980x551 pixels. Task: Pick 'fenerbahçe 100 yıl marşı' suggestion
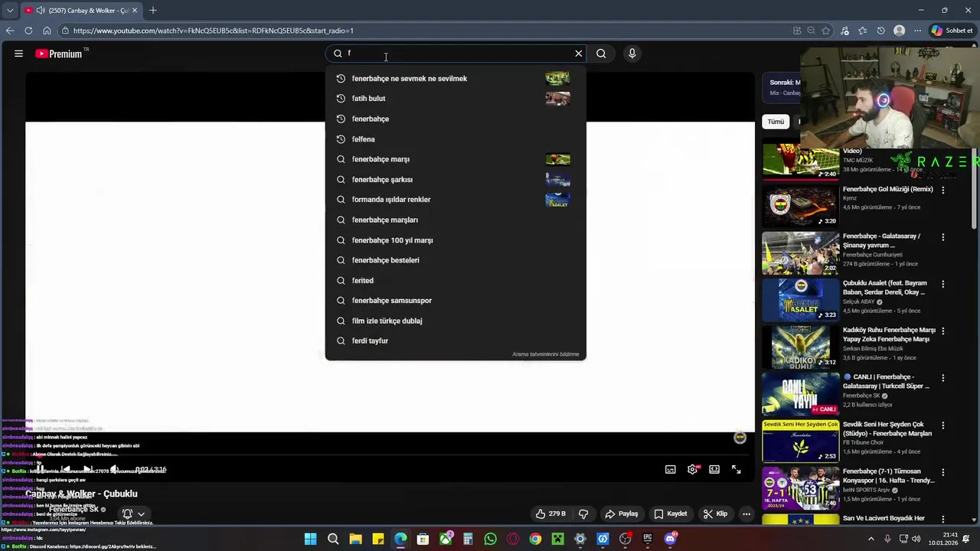(x=456, y=240)
